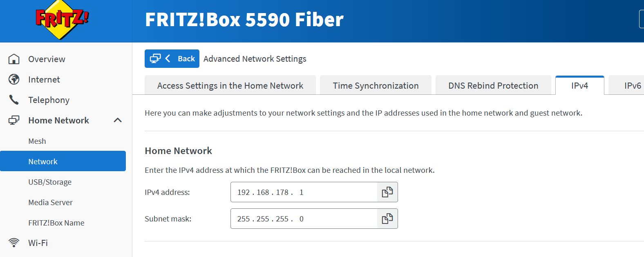The image size is (644, 257).
Task: Open the Mesh submenu item
Action: pos(37,141)
